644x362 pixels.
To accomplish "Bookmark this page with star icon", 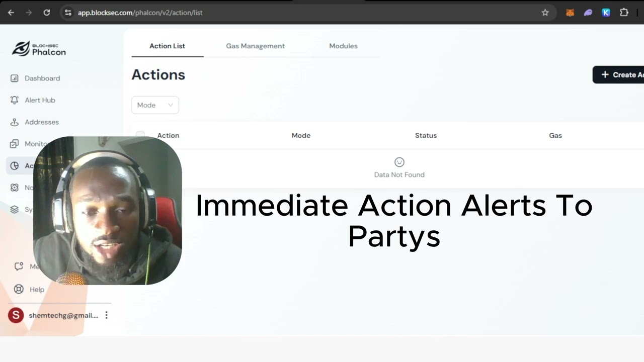I will pyautogui.click(x=545, y=13).
